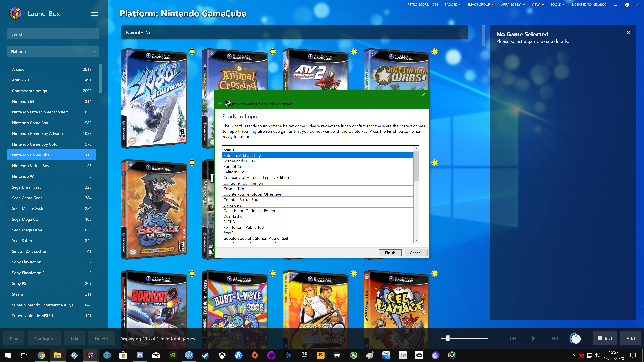Image resolution: width=644 pixels, height=362 pixels.
Task: Open Steam from the taskbar
Action: tap(205, 355)
